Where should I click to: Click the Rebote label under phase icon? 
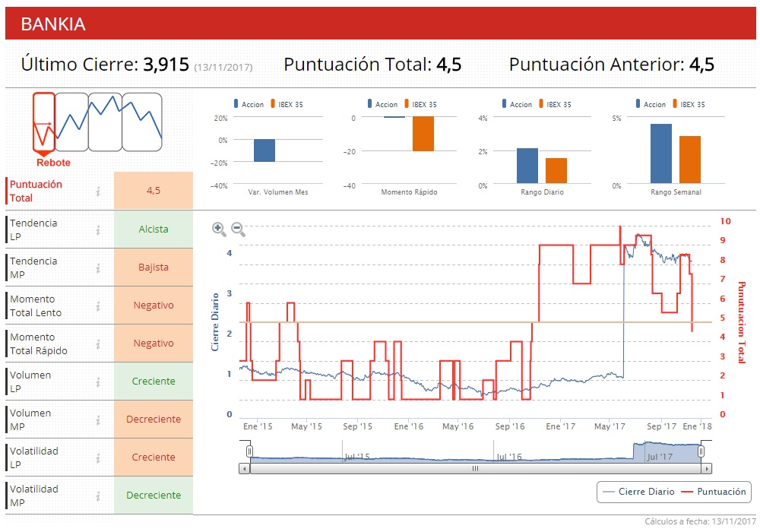(x=53, y=163)
